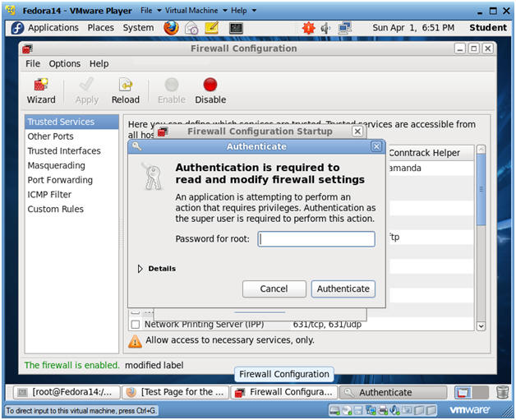
Task: Click the volume speaker icon in panel
Action: click(325, 28)
